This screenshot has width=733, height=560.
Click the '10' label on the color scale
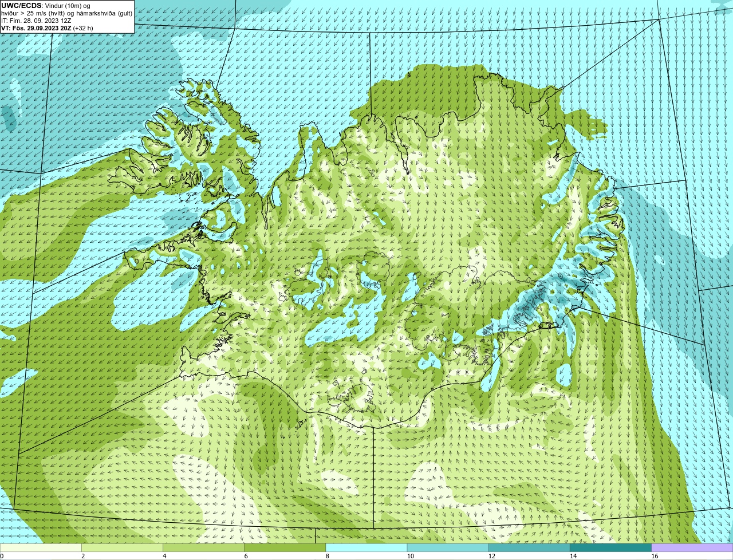pos(410,556)
